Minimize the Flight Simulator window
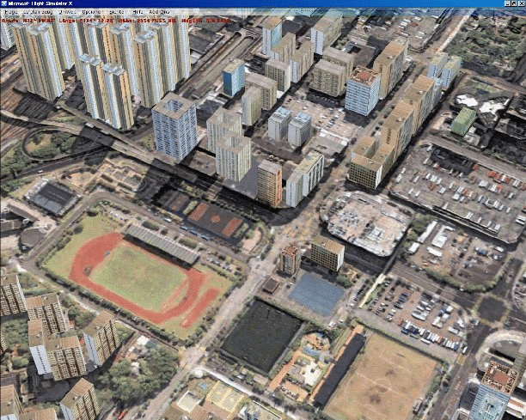Image resolution: width=526 pixels, height=420 pixels. click(x=507, y=3)
